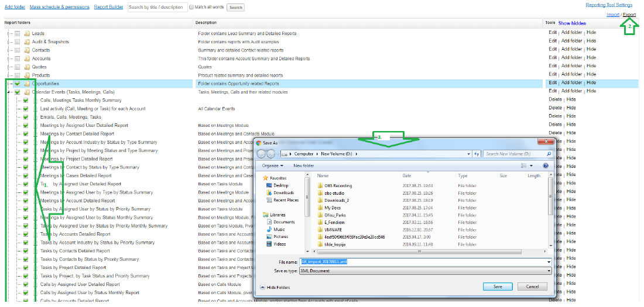The height and width of the screenshot is (307, 644).
Task: Click the Add folder link at top
Action: [x=15, y=7]
